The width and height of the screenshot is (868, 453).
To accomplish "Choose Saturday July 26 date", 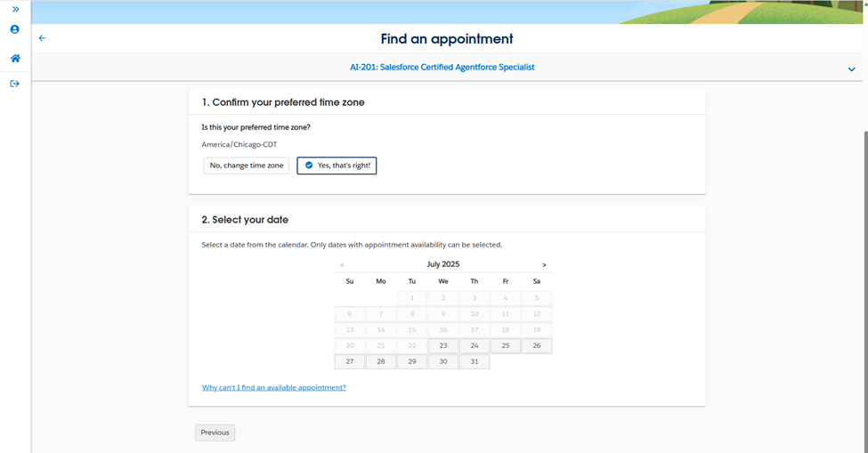I will tap(537, 345).
